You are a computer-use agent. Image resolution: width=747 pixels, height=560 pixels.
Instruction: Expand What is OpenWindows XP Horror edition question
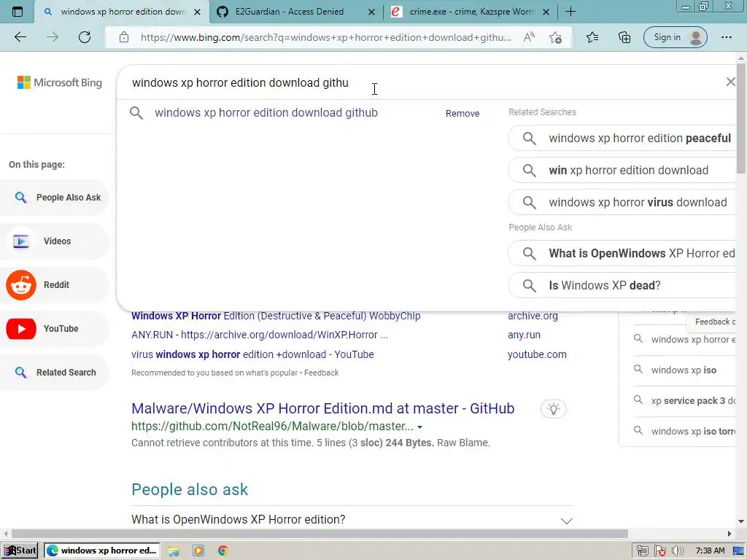pyautogui.click(x=352, y=519)
